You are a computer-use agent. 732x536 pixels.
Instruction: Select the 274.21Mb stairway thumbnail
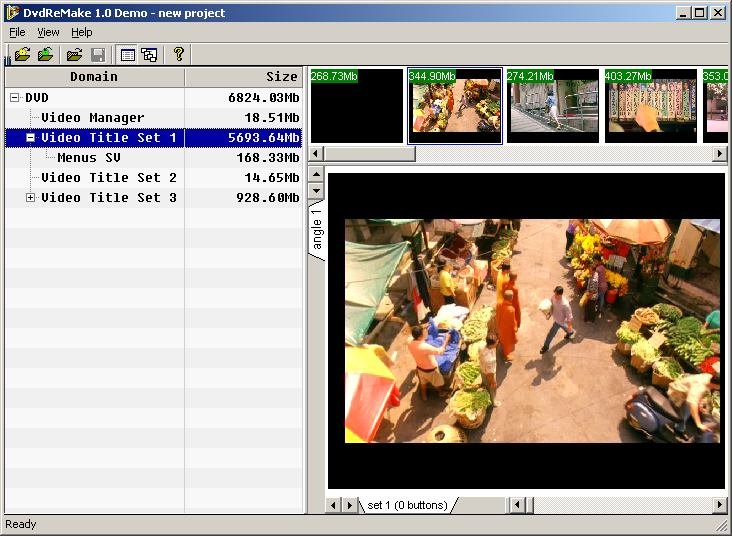tap(553, 106)
